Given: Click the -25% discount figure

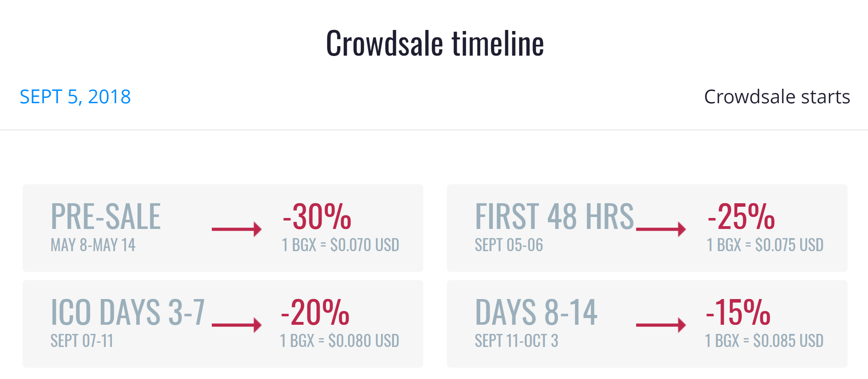Looking at the screenshot, I should coord(741,217).
